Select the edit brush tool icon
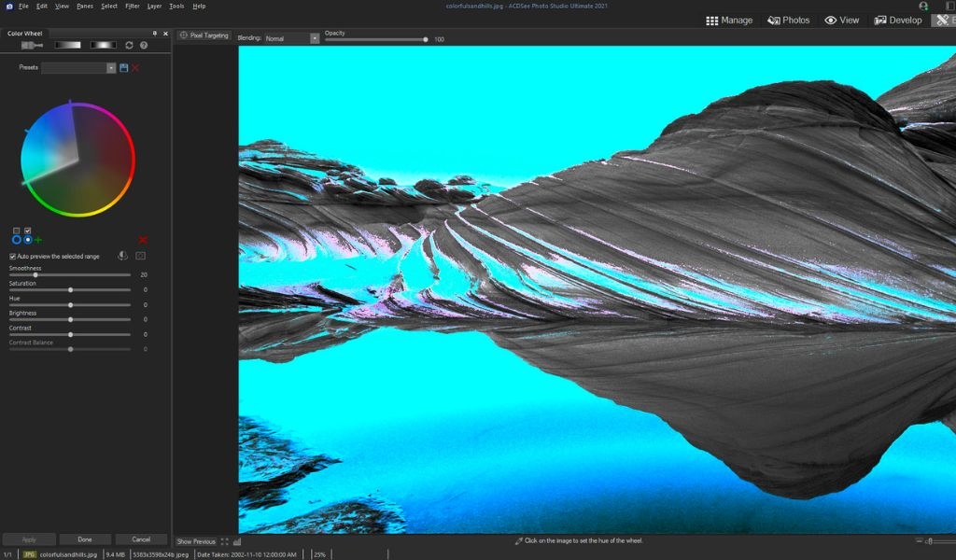 click(32, 45)
